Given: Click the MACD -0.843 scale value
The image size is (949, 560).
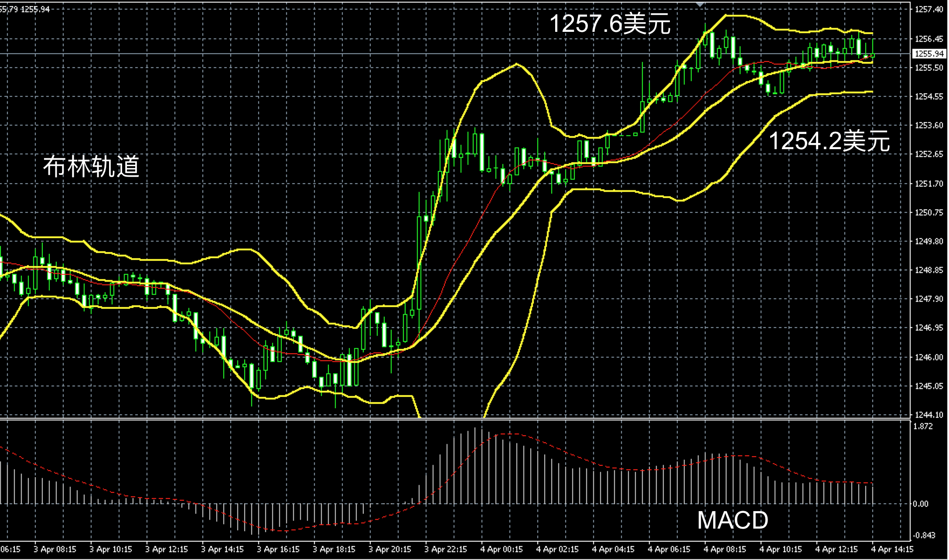Looking at the screenshot, I should click(924, 535).
